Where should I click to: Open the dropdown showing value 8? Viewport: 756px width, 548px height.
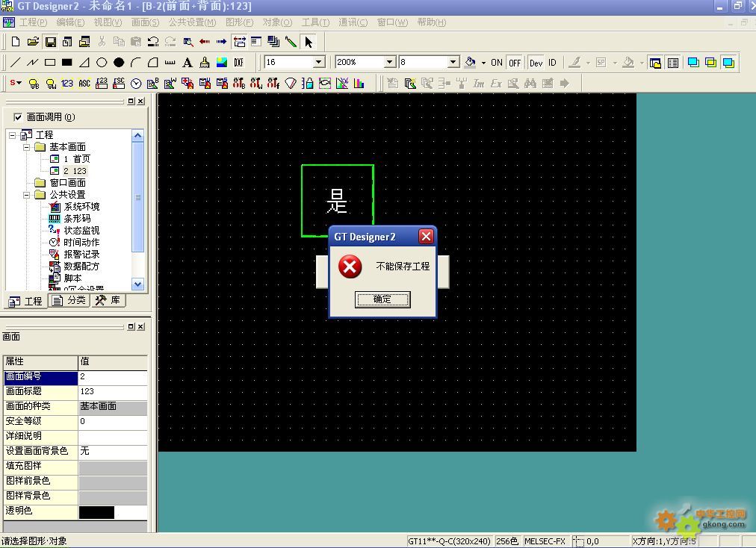[x=453, y=62]
